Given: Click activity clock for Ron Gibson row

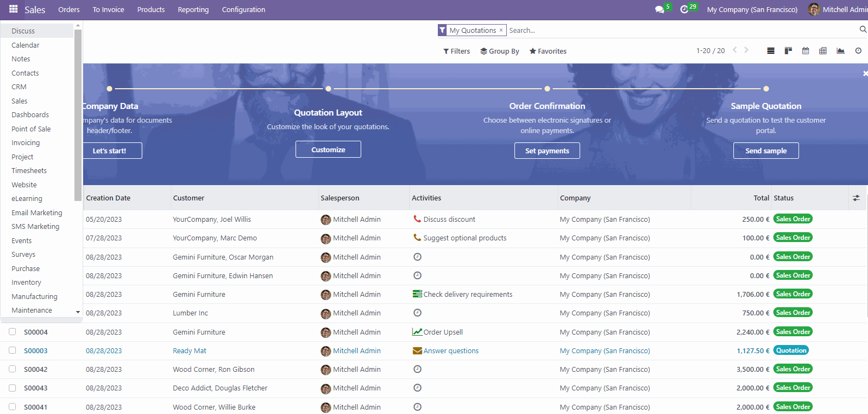Looking at the screenshot, I should [417, 369].
